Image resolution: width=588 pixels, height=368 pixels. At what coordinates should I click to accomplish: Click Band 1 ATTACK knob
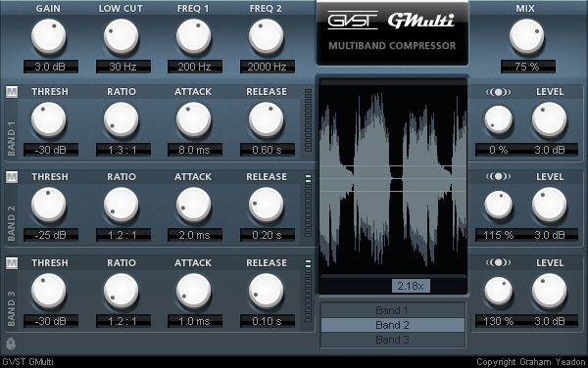click(x=194, y=119)
